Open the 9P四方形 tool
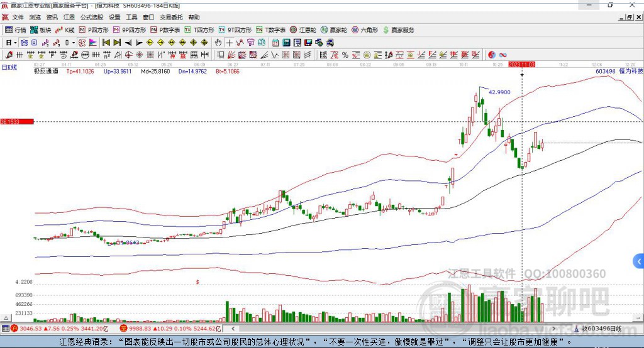Viewport: 644px width, 348px height. click(x=130, y=30)
